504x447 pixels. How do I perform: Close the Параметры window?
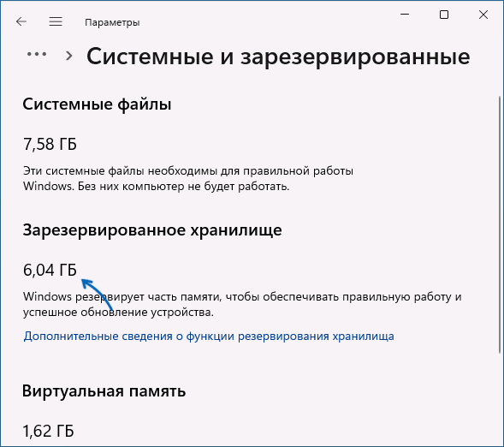pyautogui.click(x=483, y=15)
